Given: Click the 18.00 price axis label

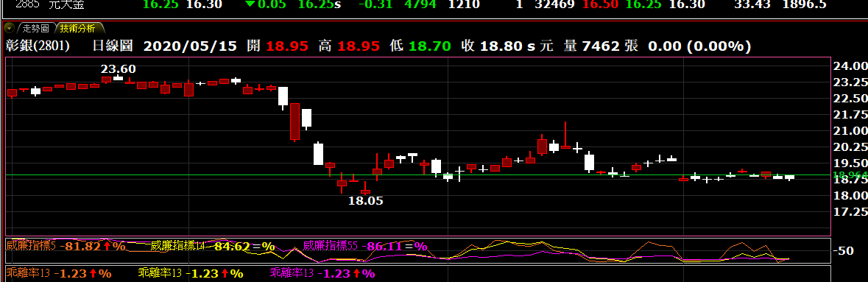Looking at the screenshot, I should tap(850, 196).
